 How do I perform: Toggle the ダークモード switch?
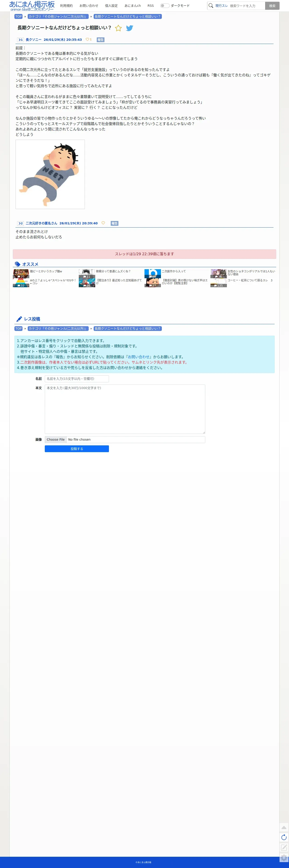coord(165,6)
